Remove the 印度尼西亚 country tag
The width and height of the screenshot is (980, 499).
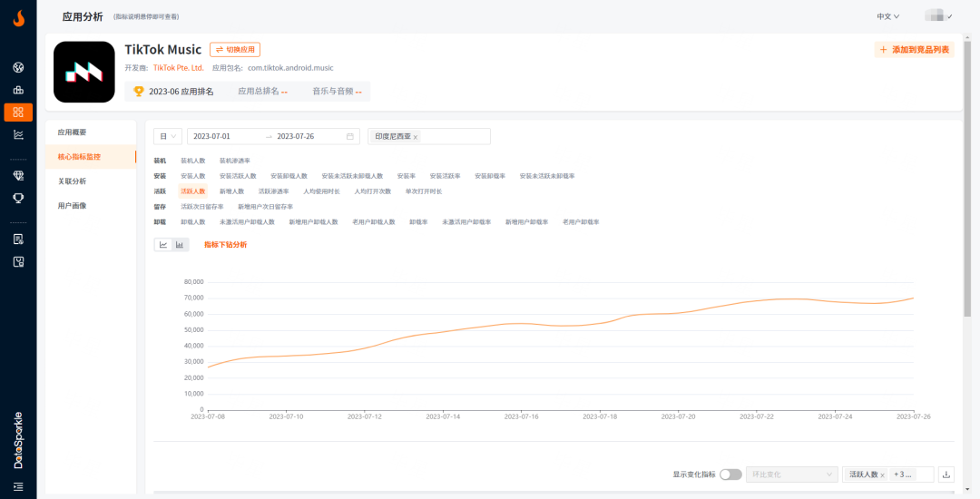[x=416, y=137]
